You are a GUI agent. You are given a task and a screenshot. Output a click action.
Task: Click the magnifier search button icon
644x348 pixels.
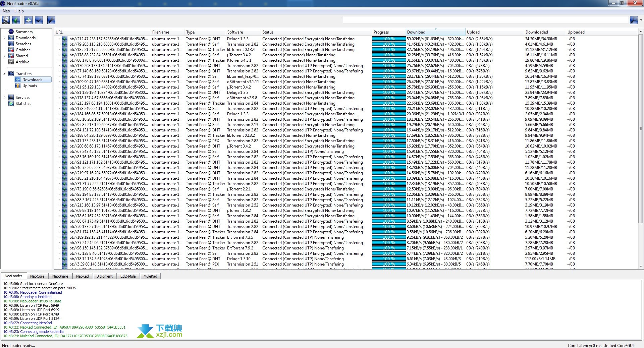pos(634,20)
